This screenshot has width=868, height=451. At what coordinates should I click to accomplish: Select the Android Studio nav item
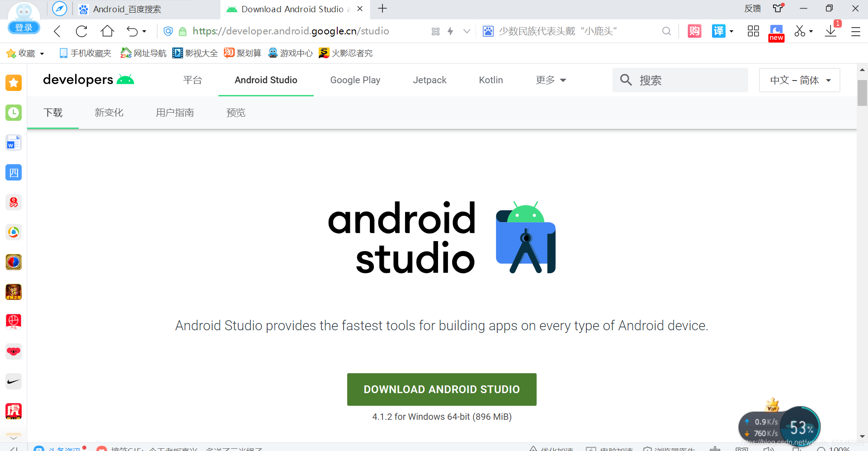(266, 80)
